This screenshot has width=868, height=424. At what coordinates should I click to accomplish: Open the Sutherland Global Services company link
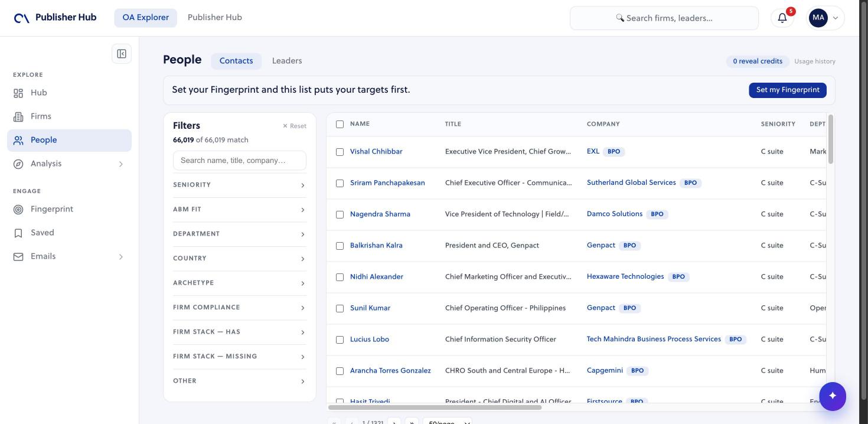[631, 182]
